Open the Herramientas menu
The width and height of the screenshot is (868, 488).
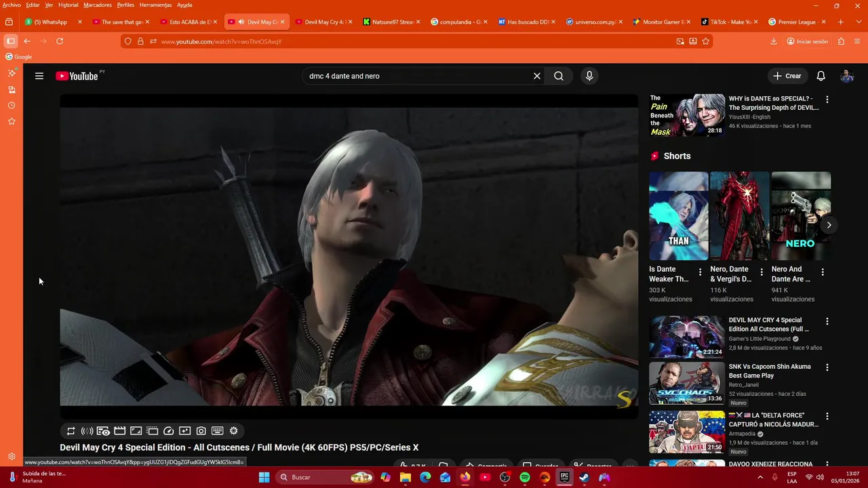pyautogui.click(x=155, y=5)
